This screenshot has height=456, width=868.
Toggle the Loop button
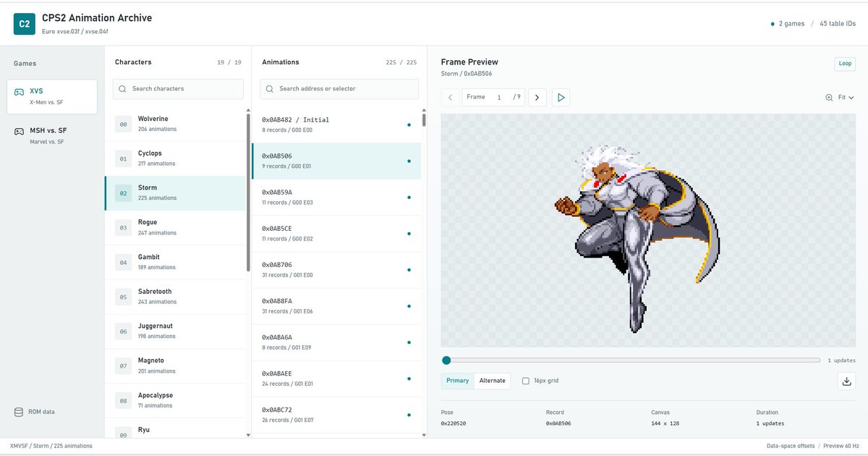click(x=845, y=64)
